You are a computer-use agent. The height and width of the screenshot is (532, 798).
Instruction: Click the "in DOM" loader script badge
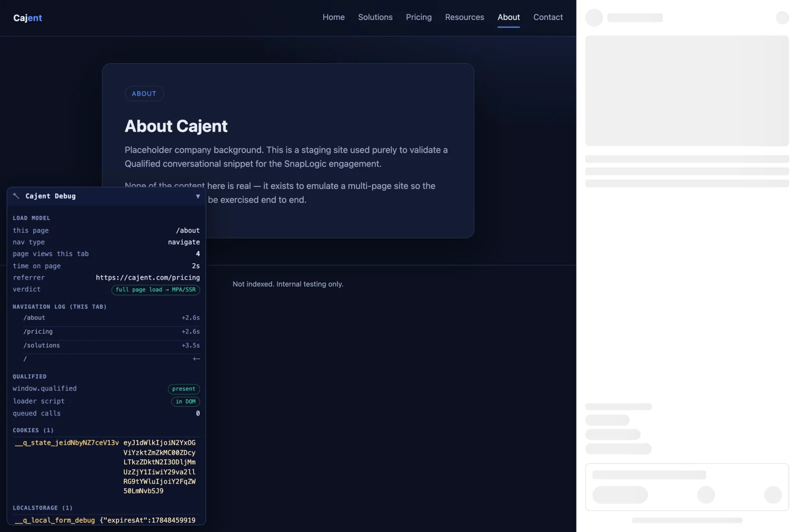[186, 401]
